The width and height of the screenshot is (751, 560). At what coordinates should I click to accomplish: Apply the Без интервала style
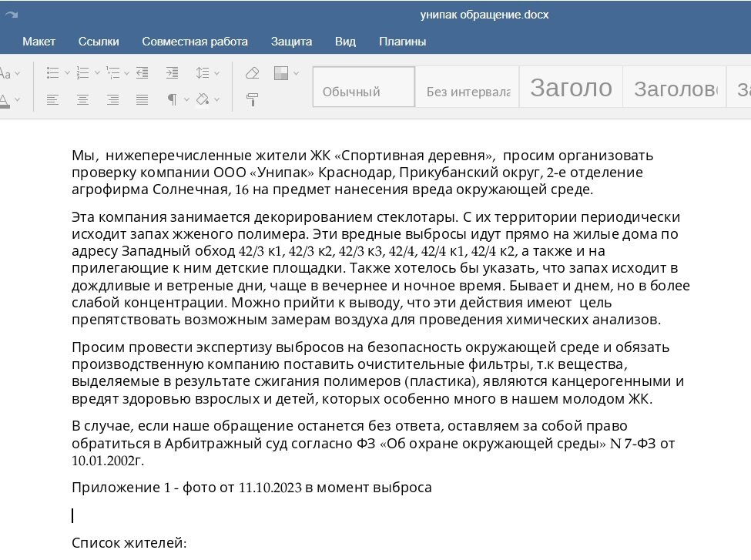[x=468, y=87]
